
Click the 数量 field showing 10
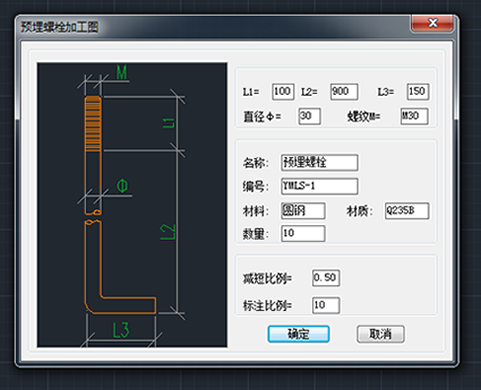(x=303, y=233)
